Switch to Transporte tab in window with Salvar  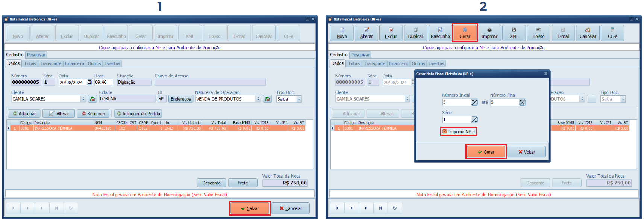pos(50,64)
